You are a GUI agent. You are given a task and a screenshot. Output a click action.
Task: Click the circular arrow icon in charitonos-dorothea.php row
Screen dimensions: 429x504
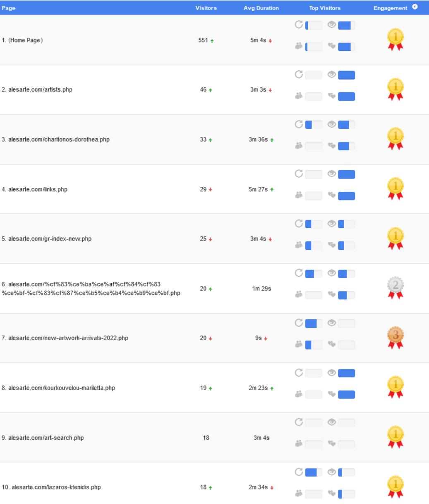point(298,125)
